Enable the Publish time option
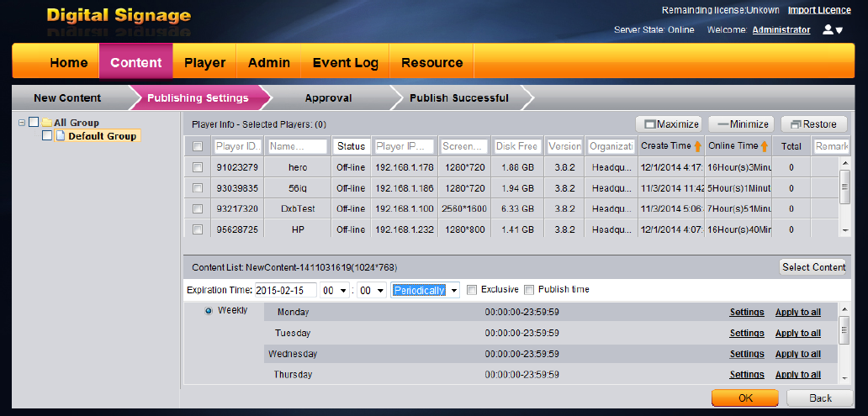This screenshot has height=416, width=868. (529, 289)
